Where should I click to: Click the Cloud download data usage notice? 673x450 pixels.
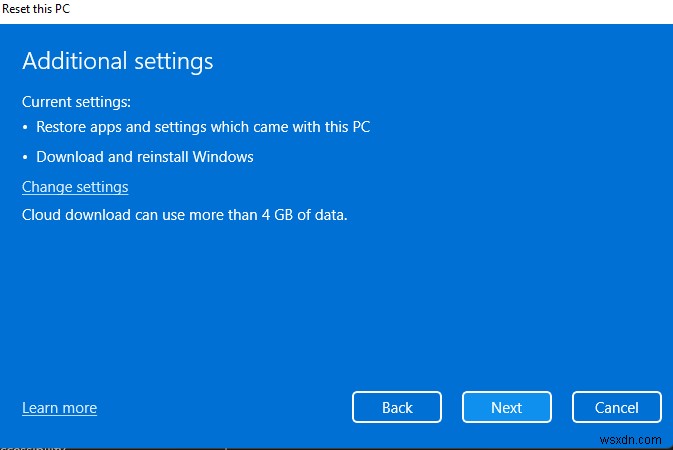pyautogui.click(x=184, y=214)
